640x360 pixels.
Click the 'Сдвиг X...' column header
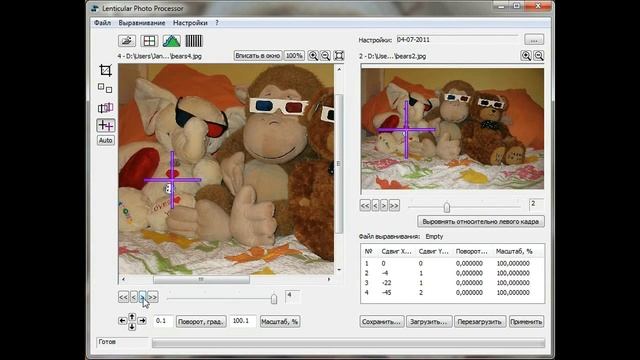coord(396,251)
